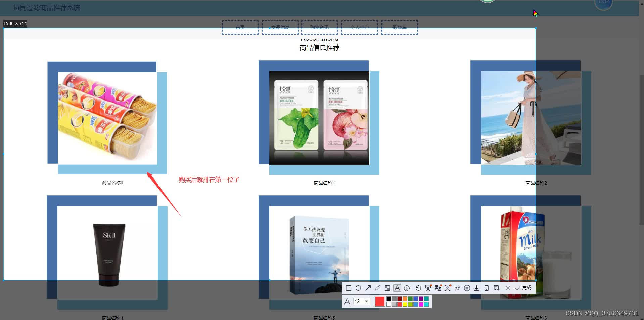
Task: Click the 商品名称4 product name
Action: (112, 318)
